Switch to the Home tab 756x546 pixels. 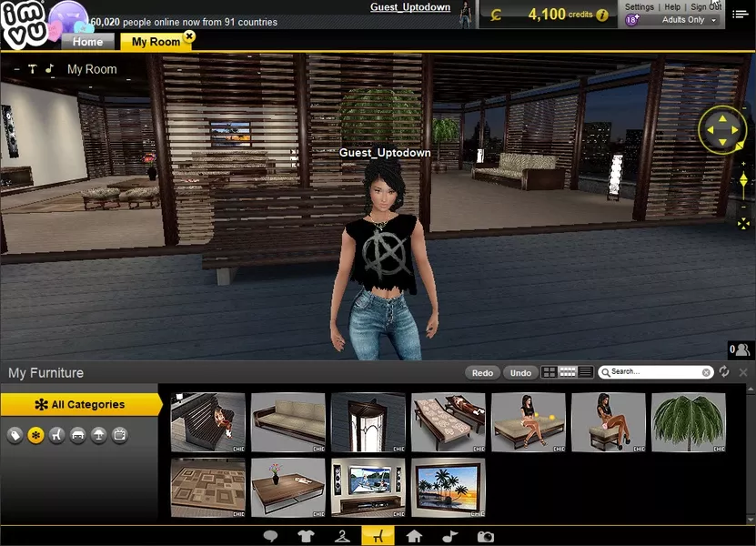(x=87, y=42)
